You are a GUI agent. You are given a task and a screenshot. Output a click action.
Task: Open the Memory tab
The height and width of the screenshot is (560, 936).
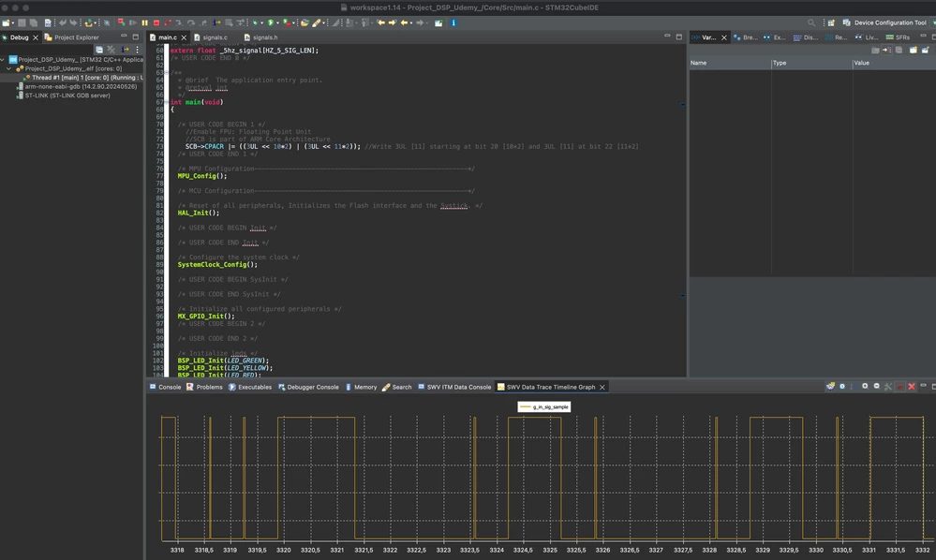tap(361, 387)
